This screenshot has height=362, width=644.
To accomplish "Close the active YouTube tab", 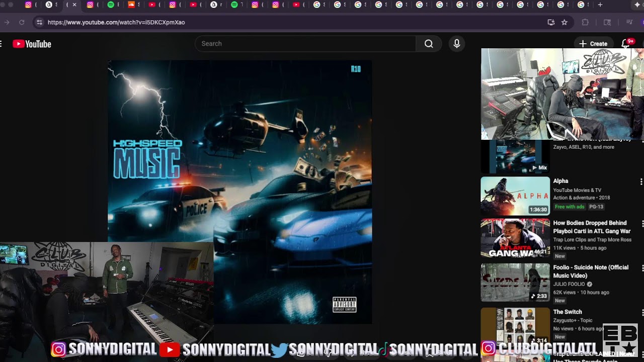I will point(74,5).
